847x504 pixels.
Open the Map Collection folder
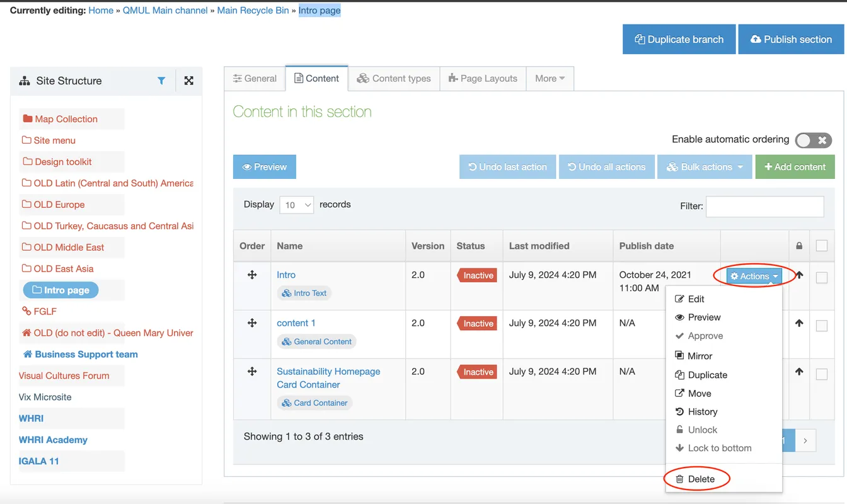click(x=60, y=119)
